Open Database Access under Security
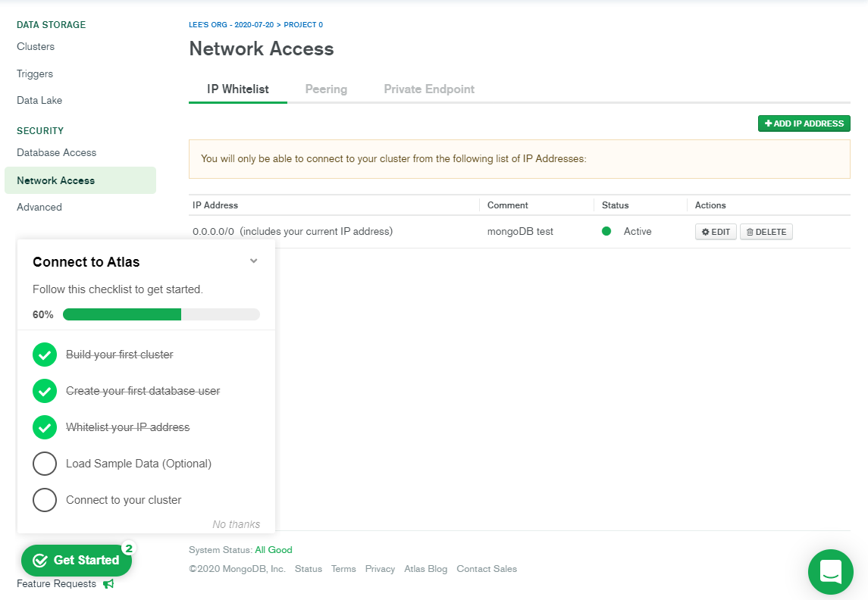 click(x=56, y=152)
